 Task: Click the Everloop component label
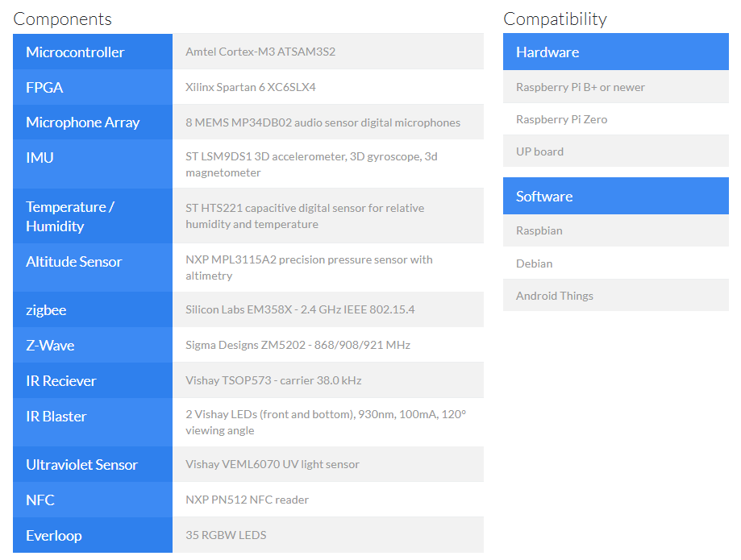[53, 536]
